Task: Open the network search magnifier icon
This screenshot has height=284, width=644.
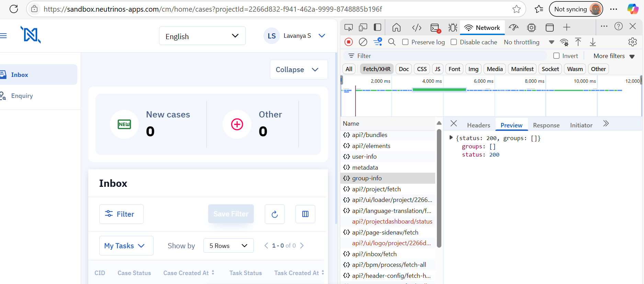Action: [392, 42]
